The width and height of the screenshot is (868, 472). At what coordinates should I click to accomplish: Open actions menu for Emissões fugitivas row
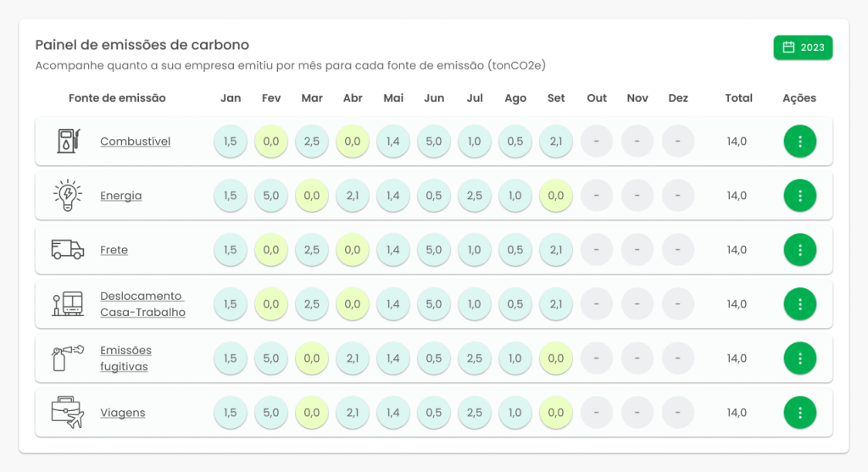pyautogui.click(x=799, y=358)
